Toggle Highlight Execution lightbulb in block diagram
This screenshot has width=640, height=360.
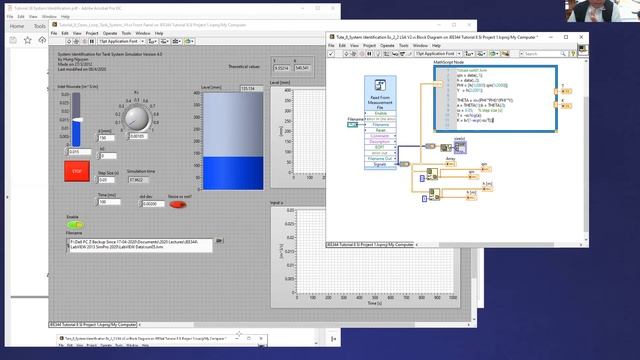coord(378,53)
